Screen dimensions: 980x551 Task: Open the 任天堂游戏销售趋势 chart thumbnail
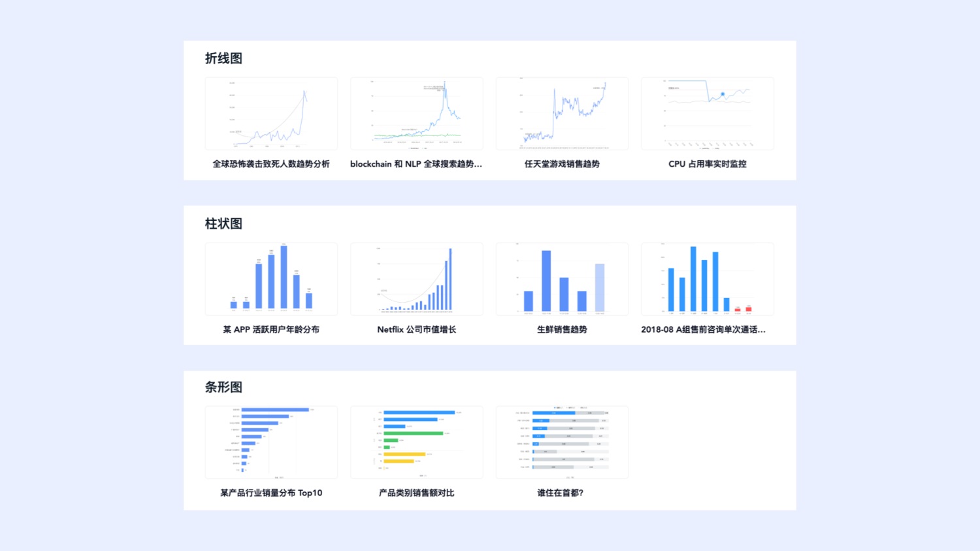click(x=562, y=114)
